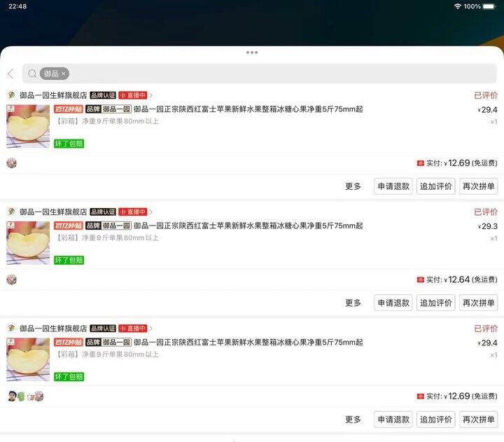Tap the buyer avatar on first order
504x442 pixels.
click(x=11, y=163)
